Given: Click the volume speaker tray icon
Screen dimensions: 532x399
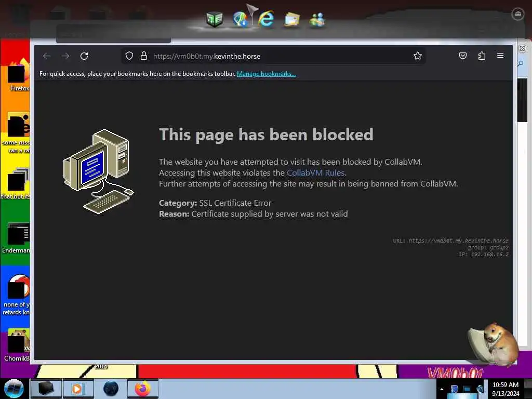Looking at the screenshot, I should click(x=480, y=389).
